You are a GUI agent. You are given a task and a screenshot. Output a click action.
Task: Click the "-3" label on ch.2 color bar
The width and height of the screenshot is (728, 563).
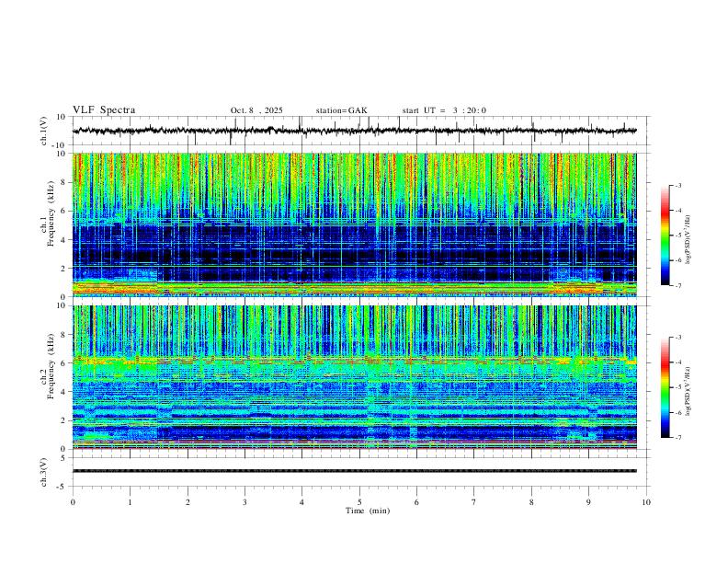(677, 338)
